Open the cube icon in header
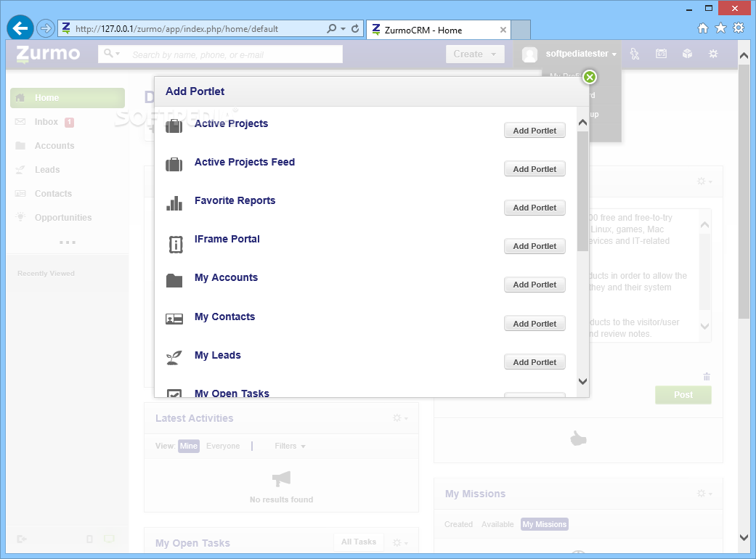Viewport: 756px width, 559px height. 688,54
